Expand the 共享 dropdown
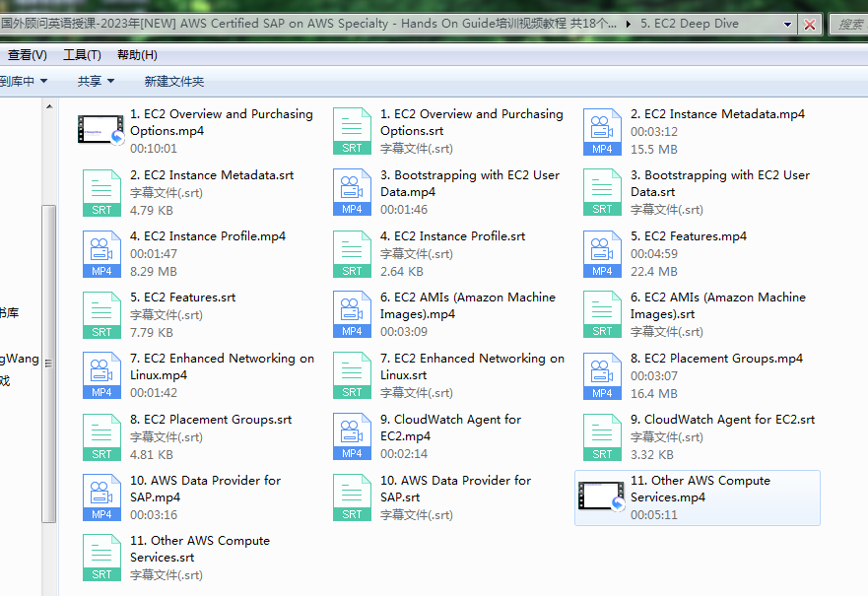This screenshot has height=596, width=868. pos(96,82)
